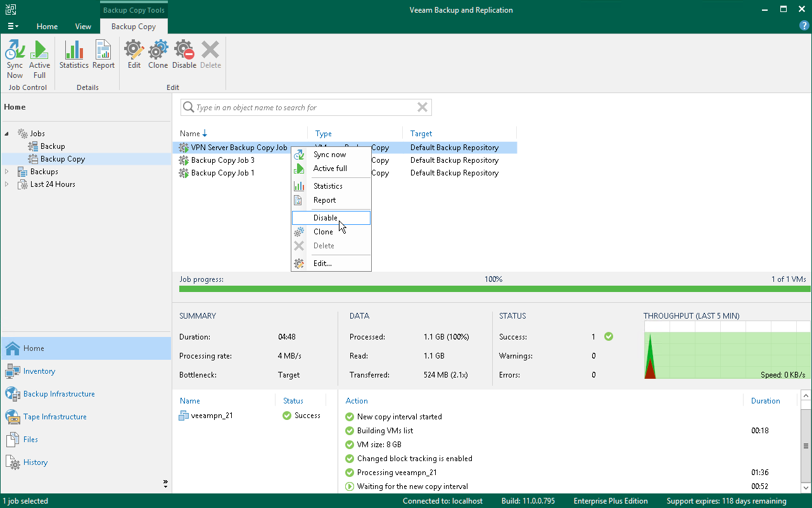Open the Backup Infrastructure view
Screen dimensions: 812x508
point(59,394)
